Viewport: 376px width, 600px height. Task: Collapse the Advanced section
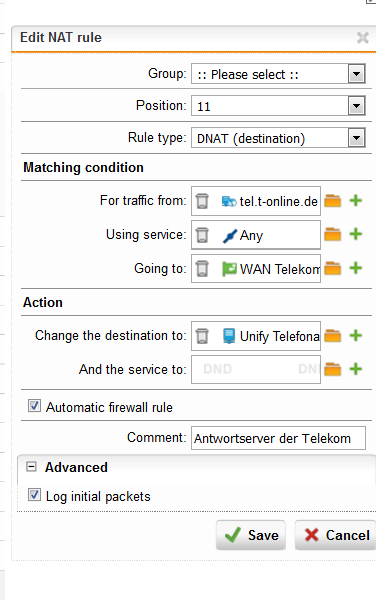click(31, 466)
